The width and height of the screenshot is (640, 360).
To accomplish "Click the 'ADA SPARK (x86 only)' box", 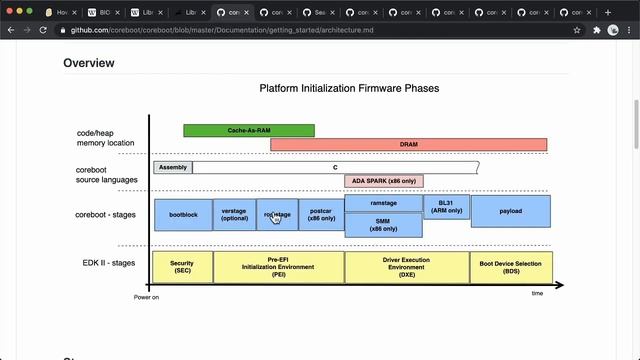I will tap(384, 181).
